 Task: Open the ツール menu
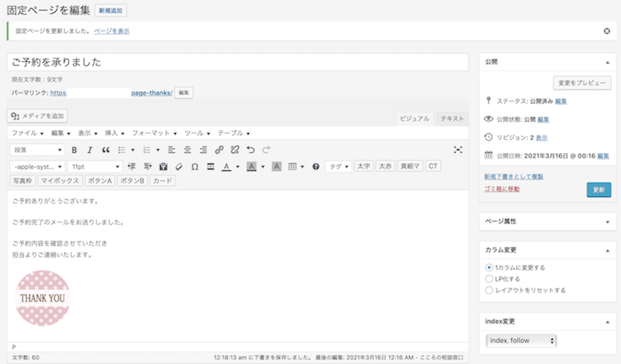[x=197, y=133]
